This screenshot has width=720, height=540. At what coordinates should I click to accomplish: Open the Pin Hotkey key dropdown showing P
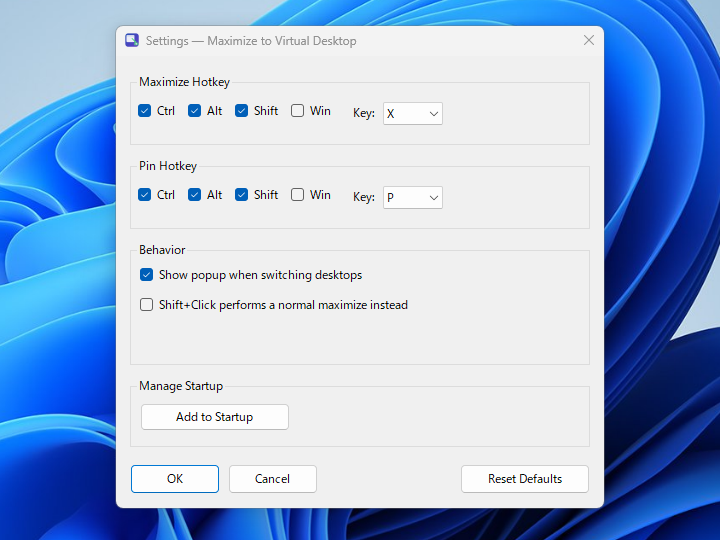coord(413,197)
